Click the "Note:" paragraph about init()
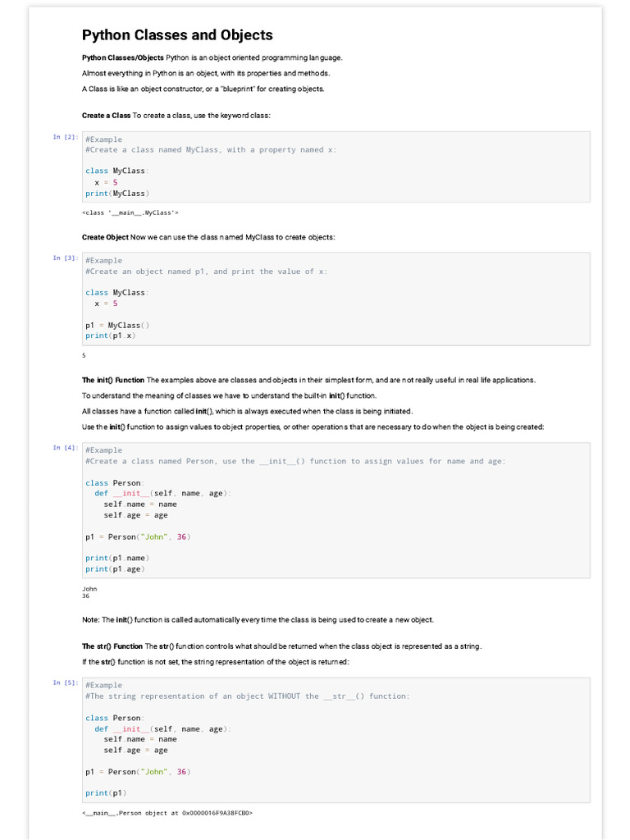 tap(258, 620)
